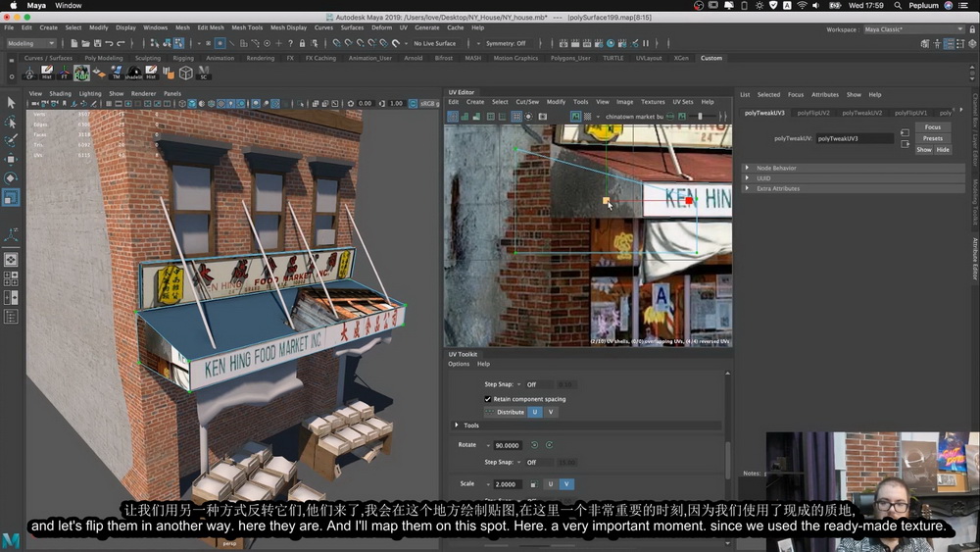Click the Presets button
Screen dimensions: 980x552
click(933, 138)
